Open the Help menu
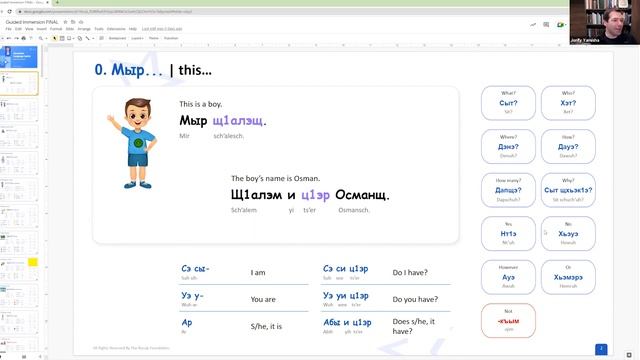The width and height of the screenshot is (640, 360). [133, 29]
